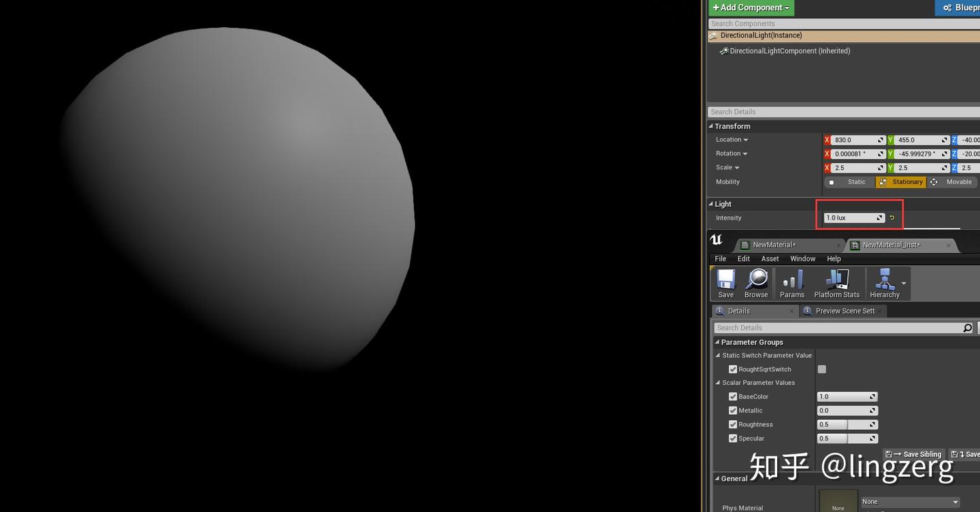Collapse the Scalar Parameter Values group
980x512 pixels.
(x=718, y=383)
